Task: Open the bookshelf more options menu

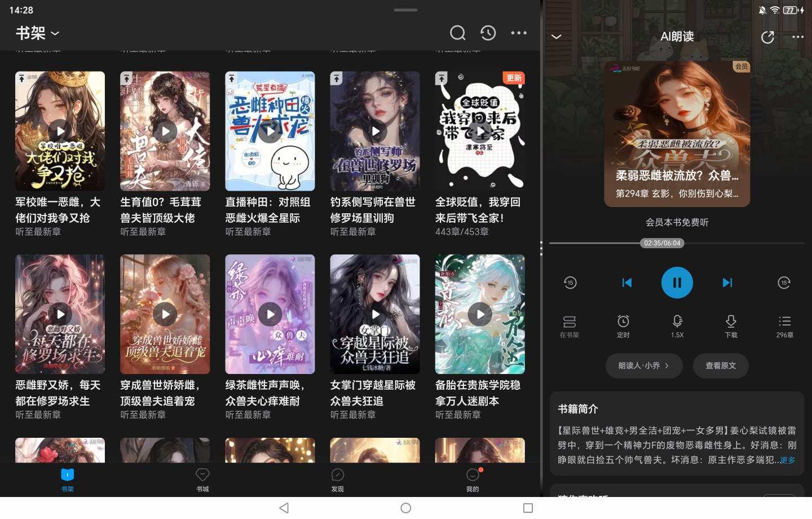Action: click(x=519, y=33)
